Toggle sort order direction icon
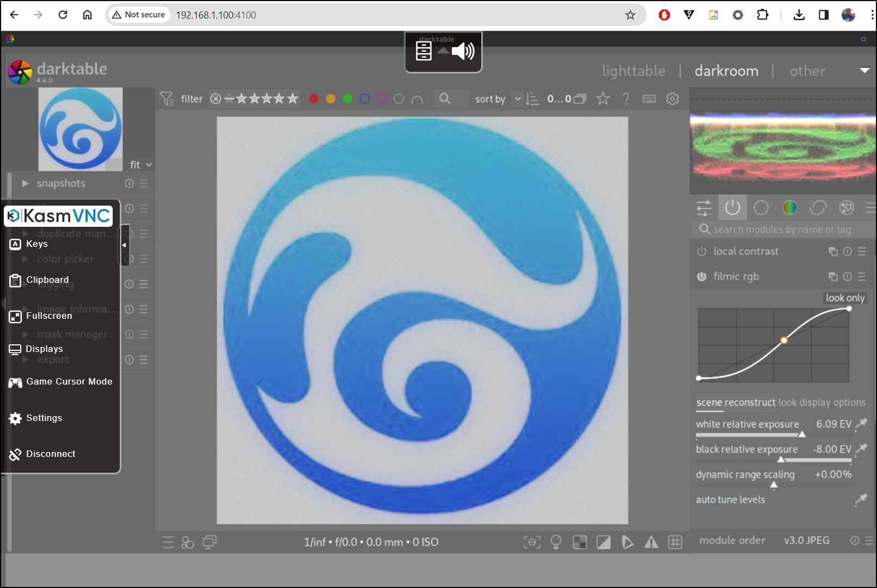The width and height of the screenshot is (877, 588). pos(532,98)
